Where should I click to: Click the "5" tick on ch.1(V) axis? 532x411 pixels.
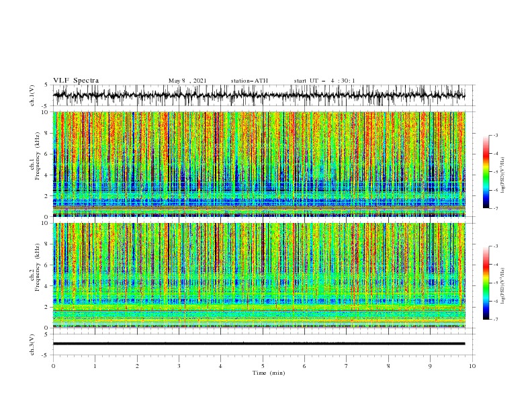coord(46,85)
